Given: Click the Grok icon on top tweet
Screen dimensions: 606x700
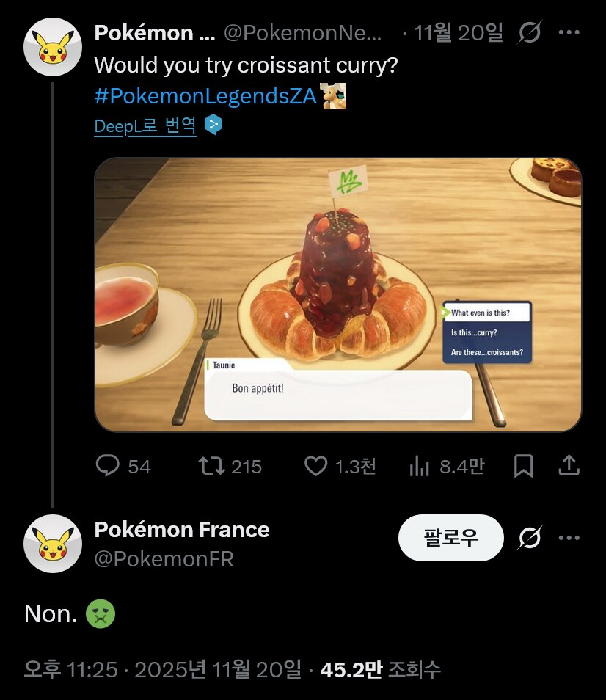Looking at the screenshot, I should [529, 32].
